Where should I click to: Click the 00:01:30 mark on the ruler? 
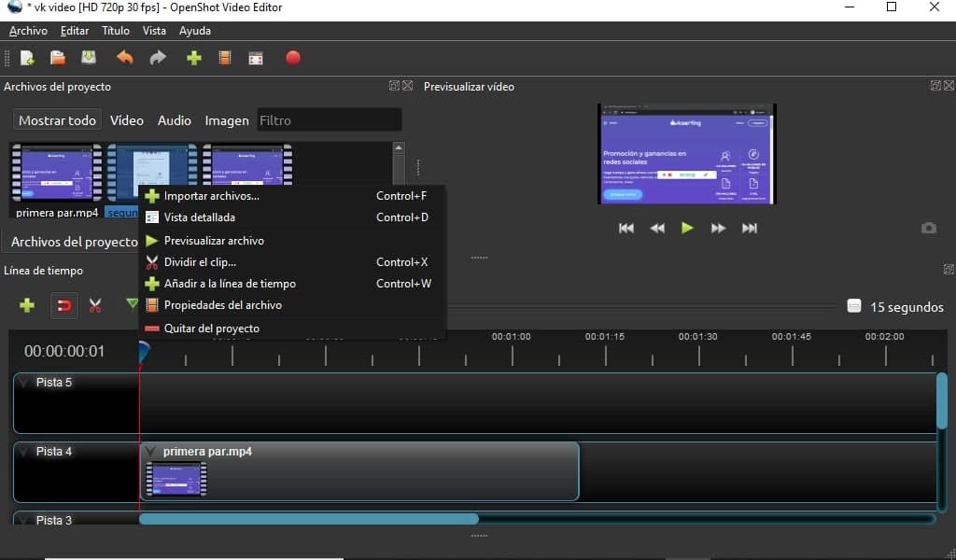click(697, 336)
